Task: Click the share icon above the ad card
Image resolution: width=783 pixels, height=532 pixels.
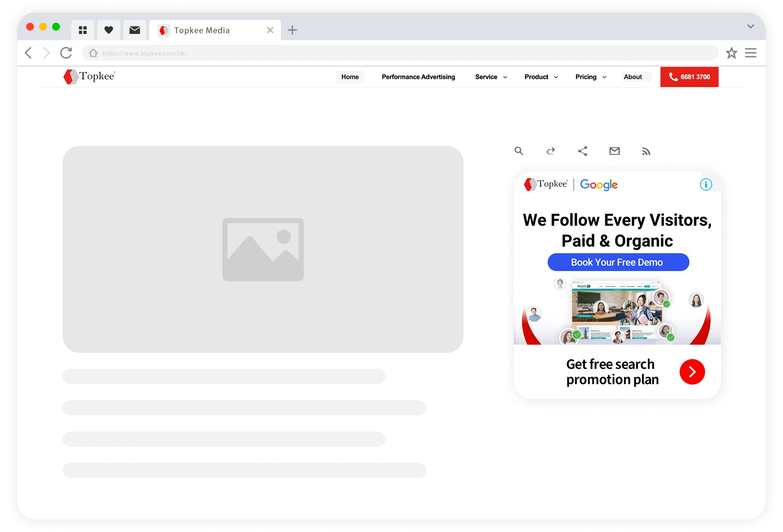Action: (x=583, y=151)
